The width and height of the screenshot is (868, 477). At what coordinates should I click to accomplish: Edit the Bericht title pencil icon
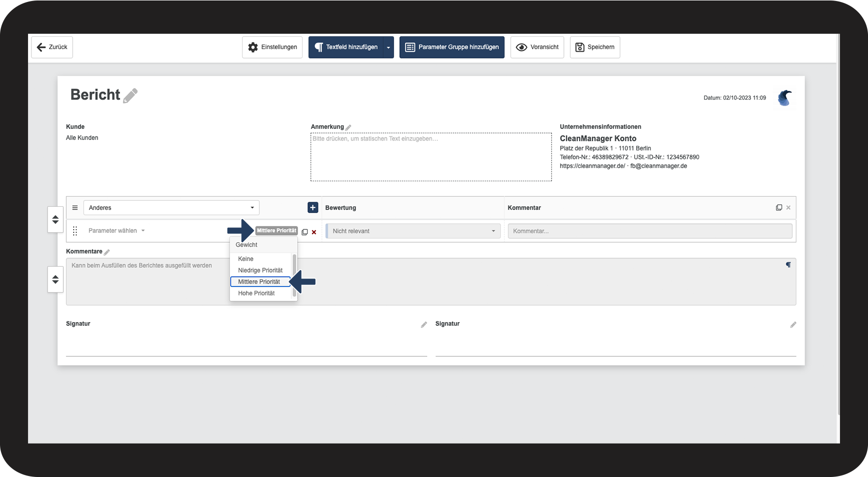(x=130, y=95)
